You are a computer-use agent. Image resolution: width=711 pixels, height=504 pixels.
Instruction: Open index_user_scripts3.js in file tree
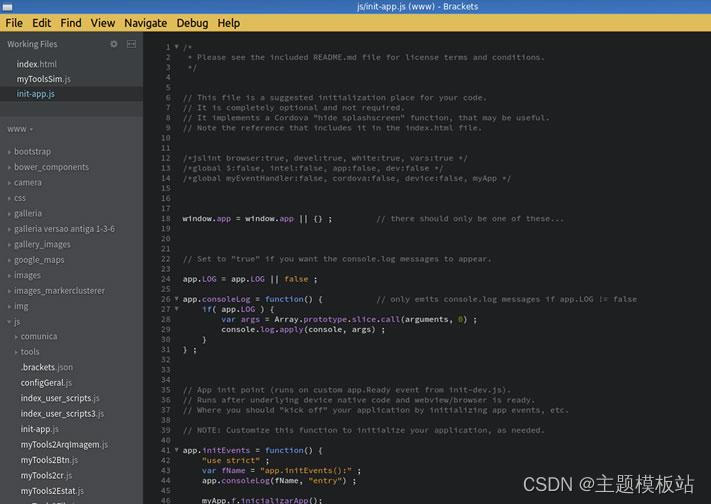coord(62,414)
